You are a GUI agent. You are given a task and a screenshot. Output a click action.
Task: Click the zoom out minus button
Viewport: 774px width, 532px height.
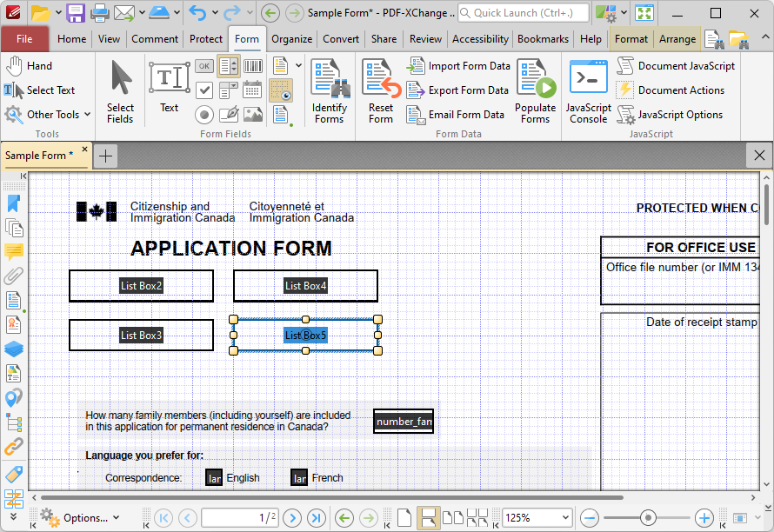pos(590,518)
